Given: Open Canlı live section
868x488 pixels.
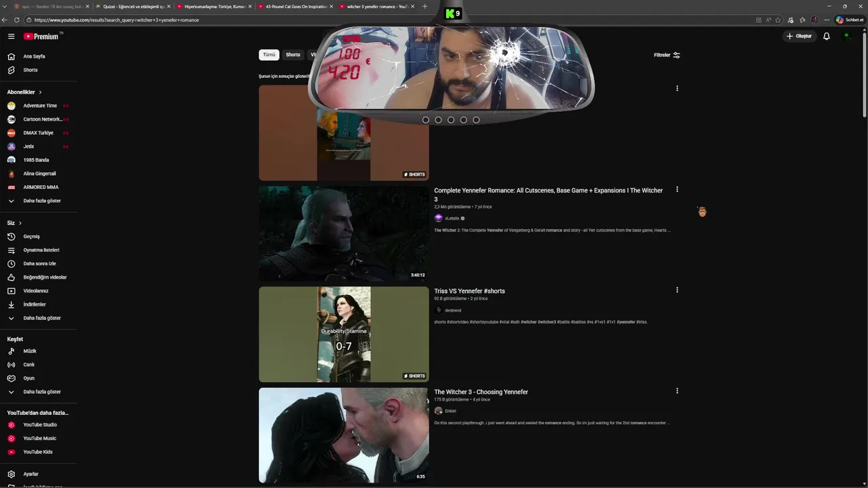Looking at the screenshot, I should click(28, 365).
